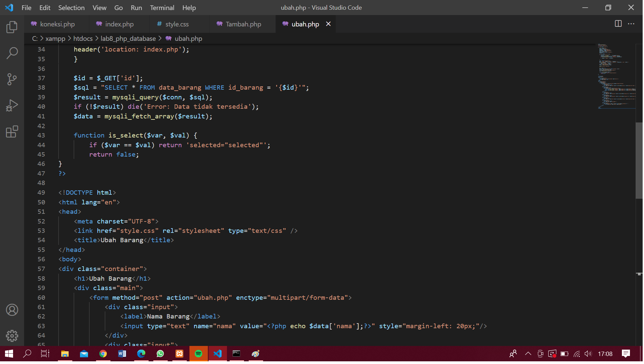Image resolution: width=644 pixels, height=364 pixels.
Task: Open the Terminal menu
Action: [162, 8]
